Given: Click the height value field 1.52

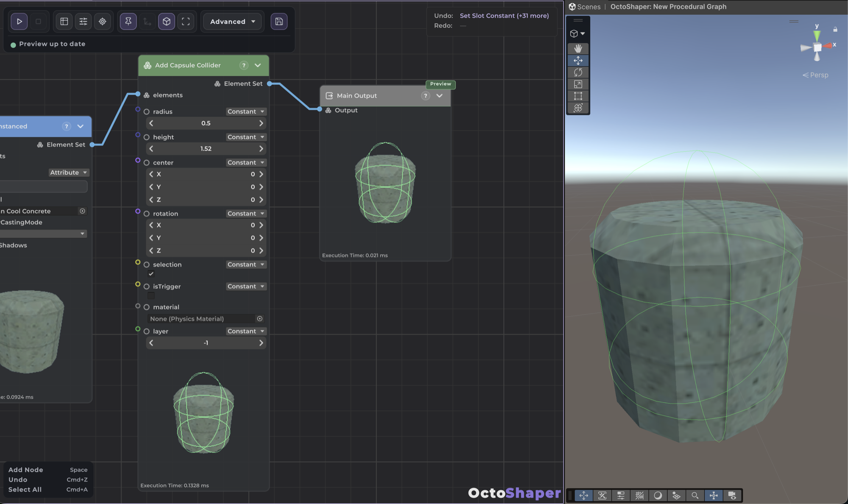Looking at the screenshot, I should (206, 149).
